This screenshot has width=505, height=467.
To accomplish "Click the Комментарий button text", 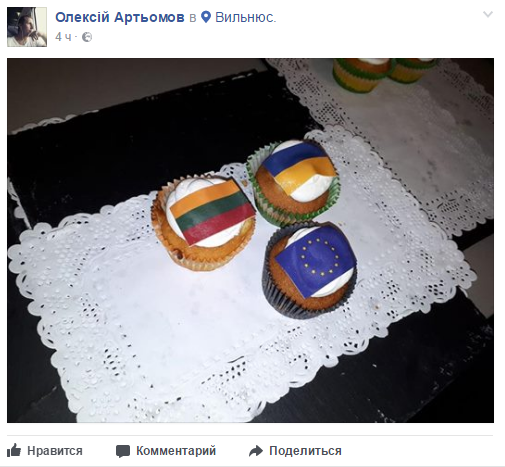I will pos(176,451).
